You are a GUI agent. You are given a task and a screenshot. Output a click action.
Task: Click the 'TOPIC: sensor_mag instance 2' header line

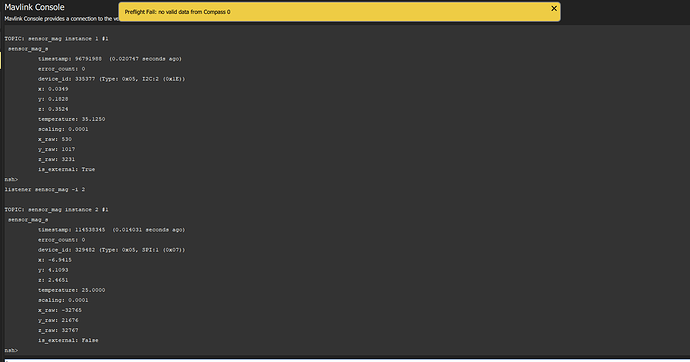pyautogui.click(x=56, y=210)
